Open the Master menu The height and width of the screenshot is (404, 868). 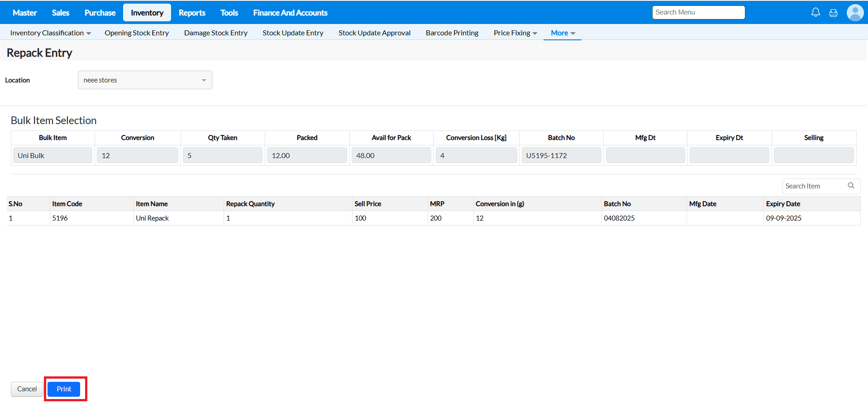tap(24, 13)
